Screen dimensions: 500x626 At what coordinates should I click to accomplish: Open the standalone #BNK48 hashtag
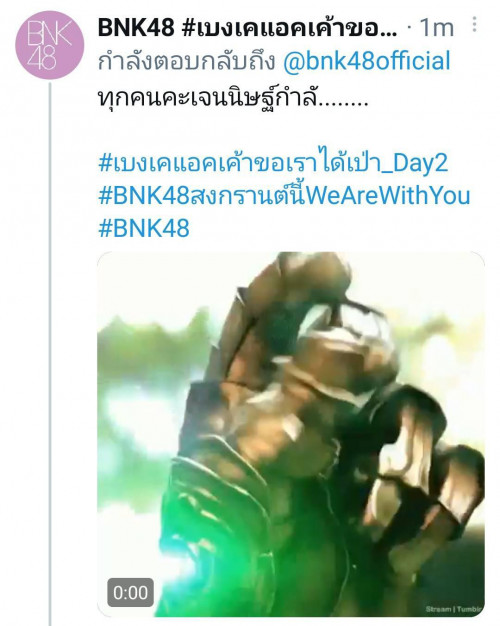click(x=144, y=228)
